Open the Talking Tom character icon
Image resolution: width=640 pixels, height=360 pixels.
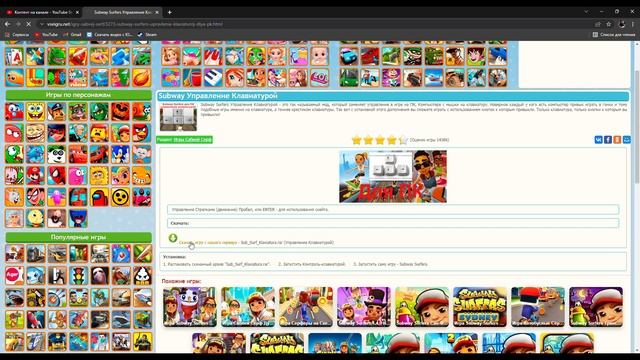78,111
